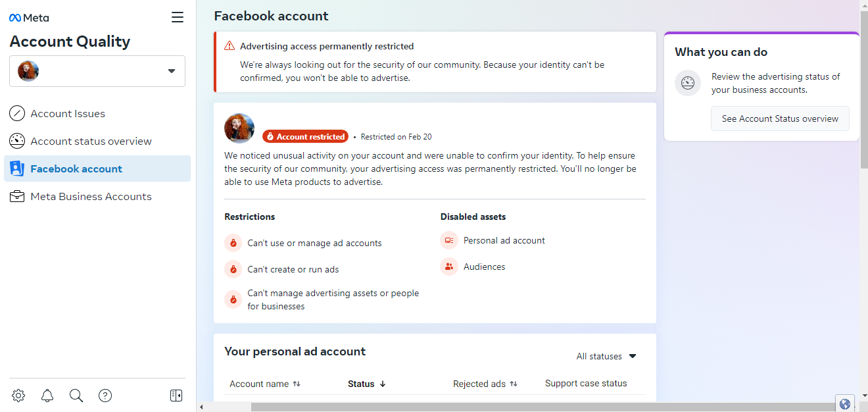Open the account selector dropdown
This screenshot has width=868, height=412.
tap(97, 71)
